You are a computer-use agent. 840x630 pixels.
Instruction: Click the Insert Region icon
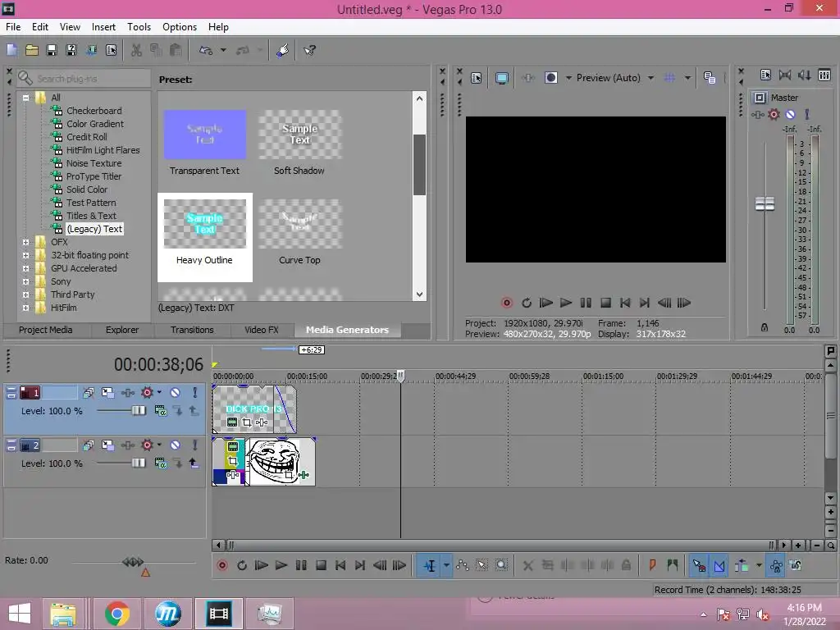(673, 565)
